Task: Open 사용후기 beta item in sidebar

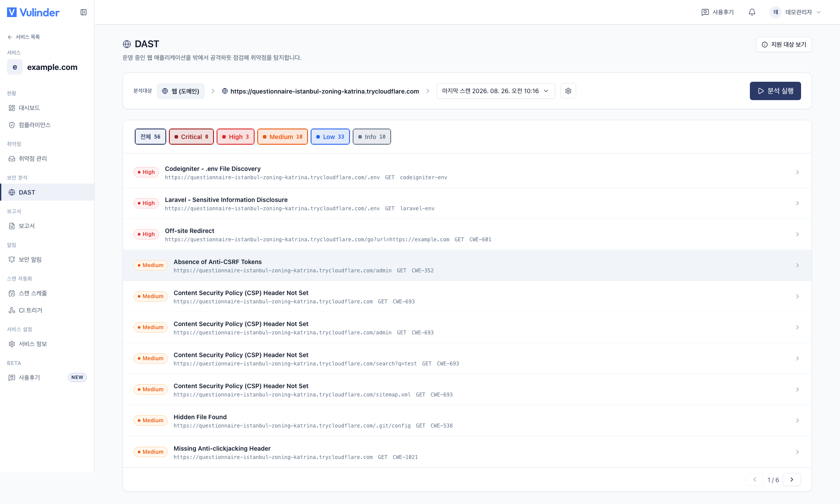Action: click(47, 378)
